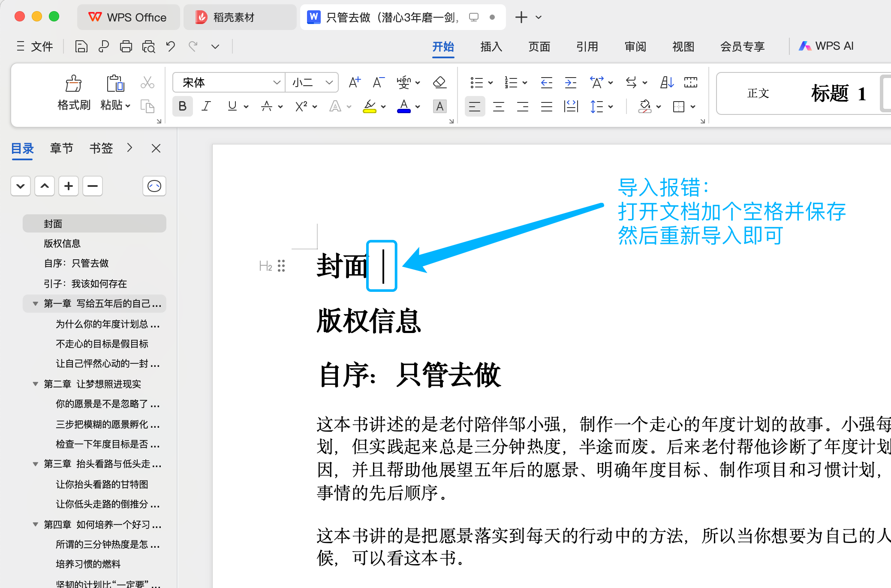The height and width of the screenshot is (588, 891).
Task: Open the 章节 navigation tab
Action: (x=61, y=148)
